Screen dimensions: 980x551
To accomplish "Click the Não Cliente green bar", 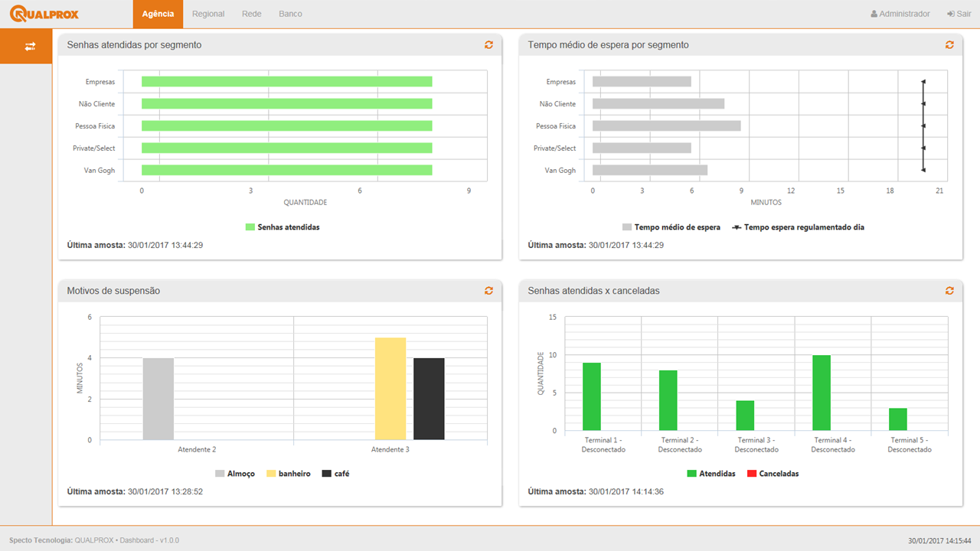I will pyautogui.click(x=287, y=104).
